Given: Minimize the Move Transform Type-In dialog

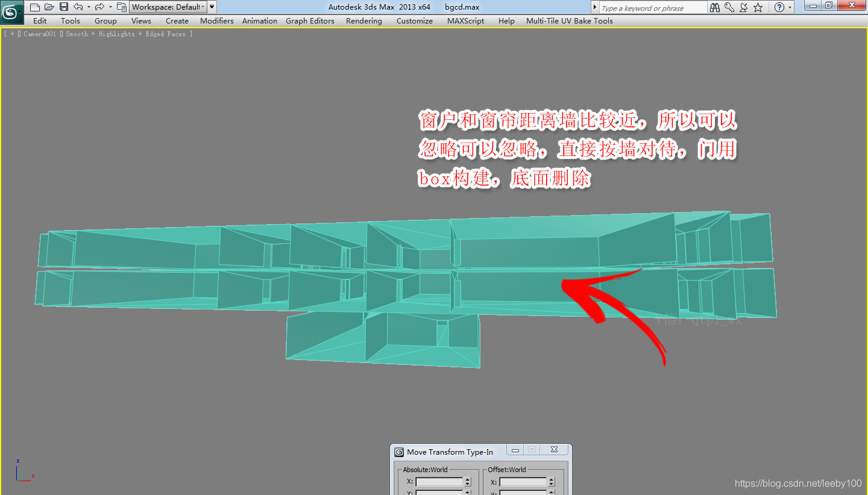Looking at the screenshot, I should (514, 450).
